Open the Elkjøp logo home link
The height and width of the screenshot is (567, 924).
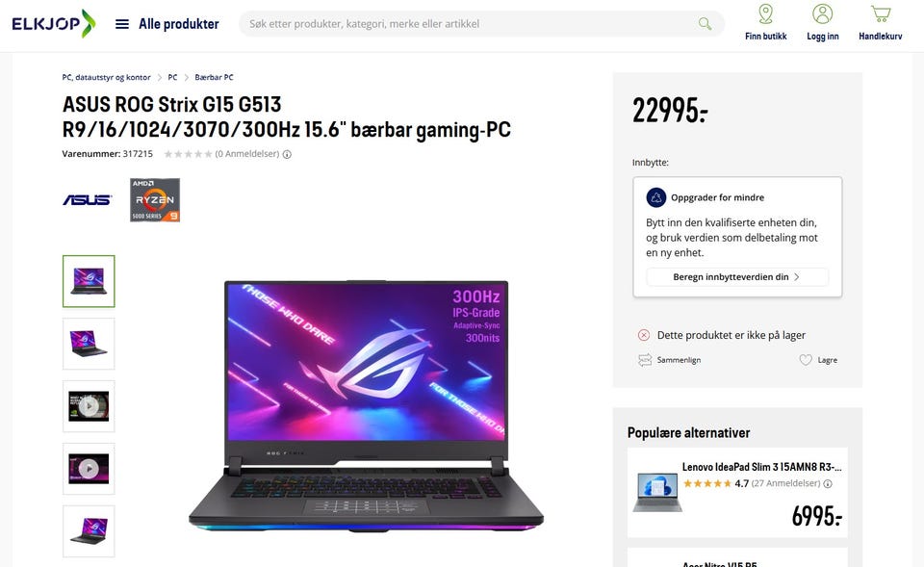tap(53, 23)
